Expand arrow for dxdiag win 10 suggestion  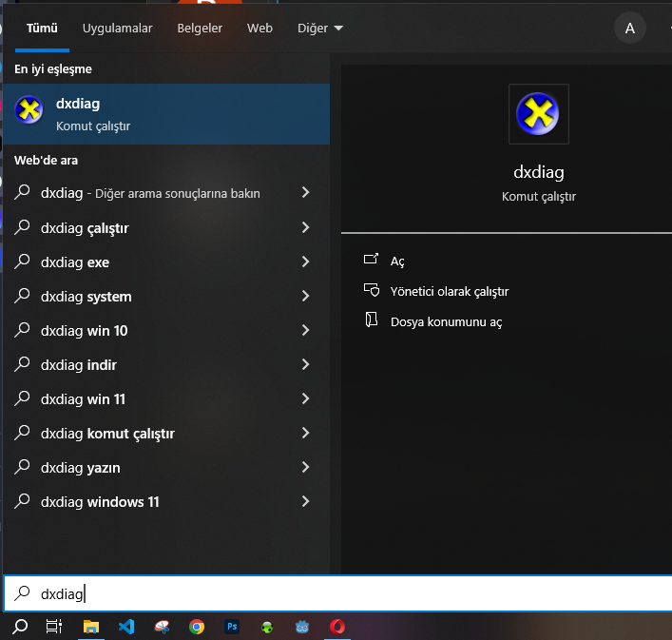[x=305, y=330]
